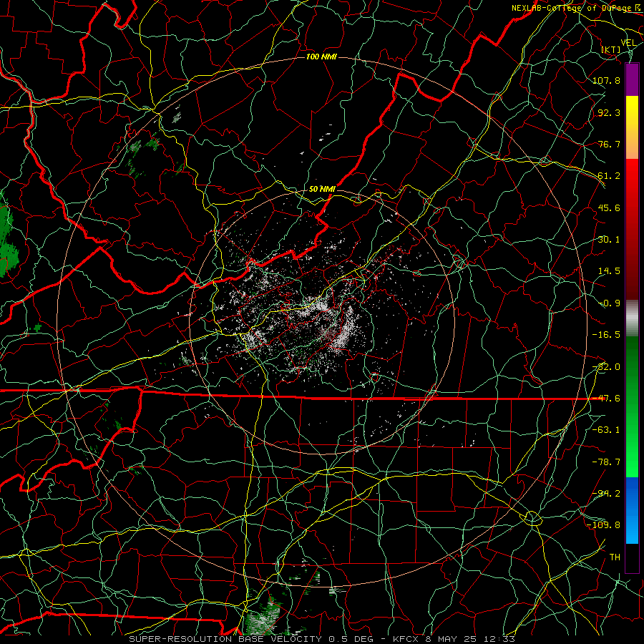Click the -63.1 velocity scale value

pos(606,430)
